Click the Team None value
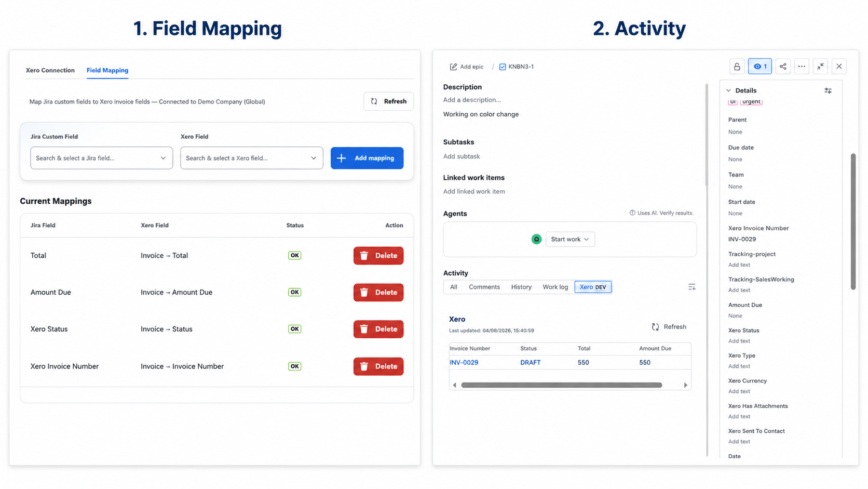Image resolution: width=868 pixels, height=489 pixels. point(735,187)
